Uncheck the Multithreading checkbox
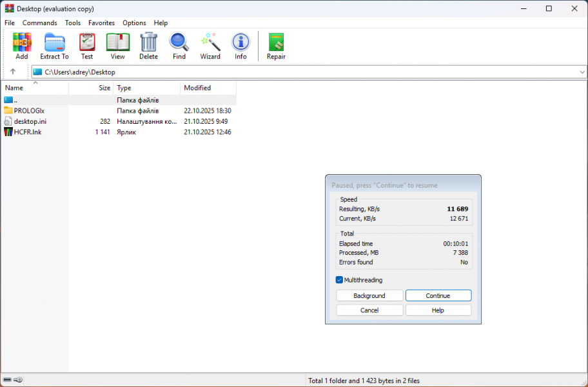This screenshot has height=387, width=588. (x=340, y=280)
